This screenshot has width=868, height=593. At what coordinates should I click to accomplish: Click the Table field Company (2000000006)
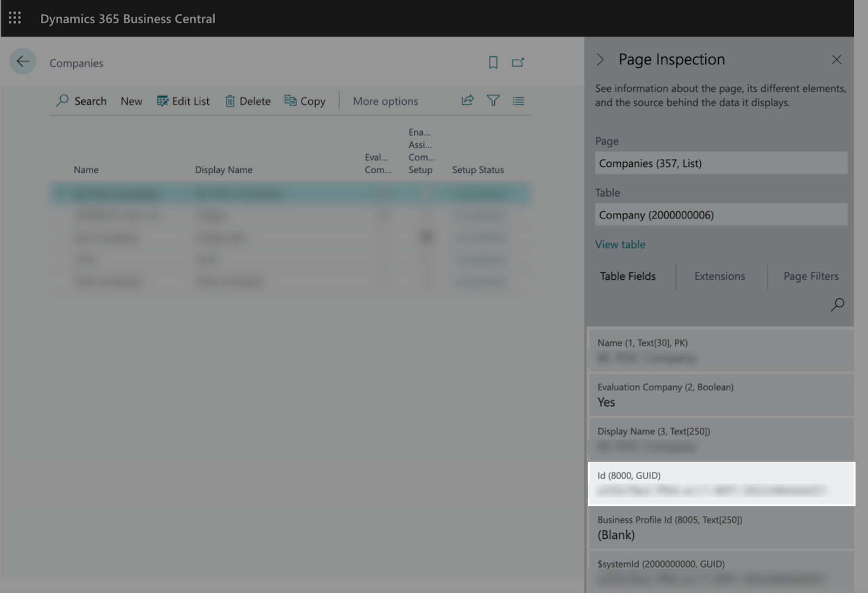[x=721, y=215]
